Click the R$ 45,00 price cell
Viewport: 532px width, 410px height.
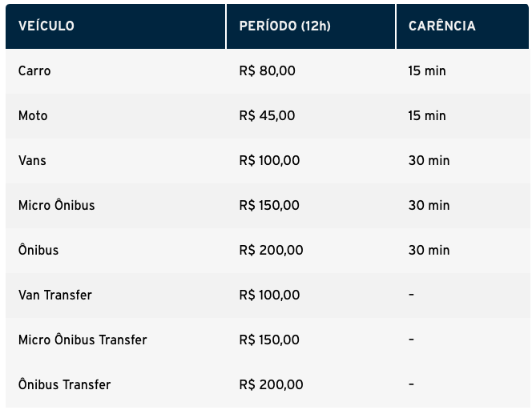267,115
